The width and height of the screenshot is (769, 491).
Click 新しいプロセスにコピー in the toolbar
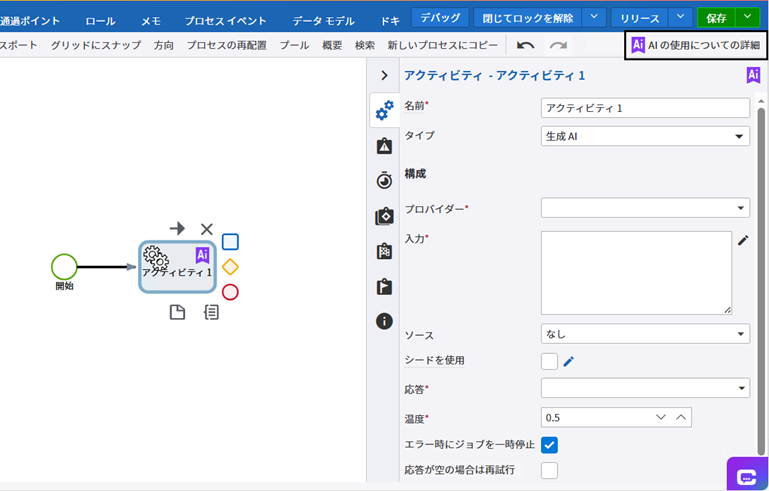(x=442, y=46)
